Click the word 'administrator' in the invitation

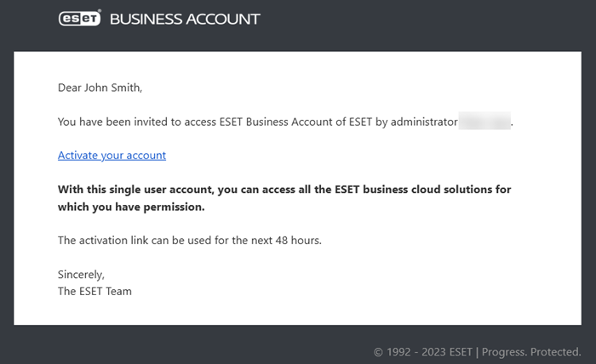click(x=424, y=122)
